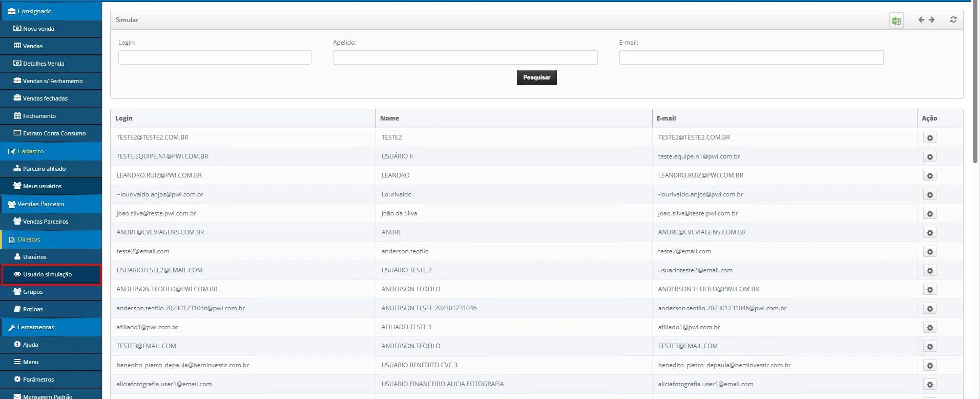The width and height of the screenshot is (980, 399).
Task: Click gear icon for João da Silva row
Action: (x=929, y=214)
